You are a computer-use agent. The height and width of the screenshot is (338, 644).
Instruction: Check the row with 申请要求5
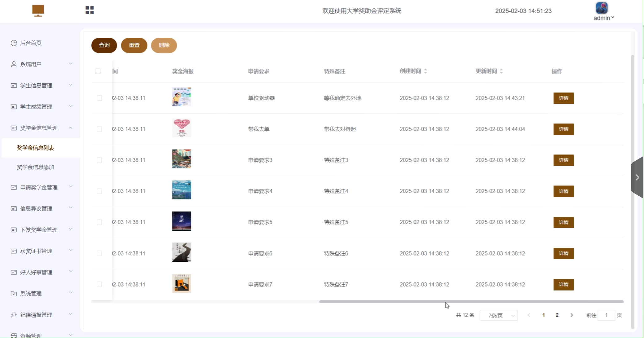(x=99, y=222)
